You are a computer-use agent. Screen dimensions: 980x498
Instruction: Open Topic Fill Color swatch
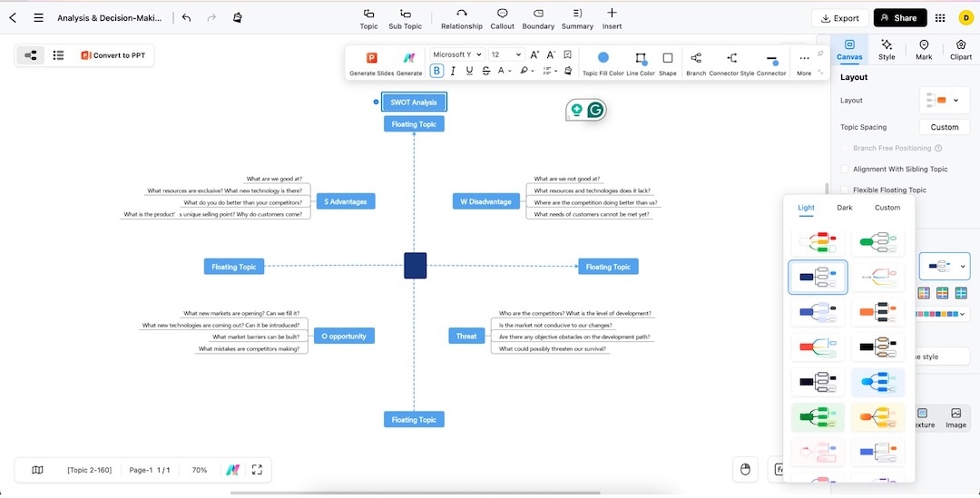tap(603, 57)
